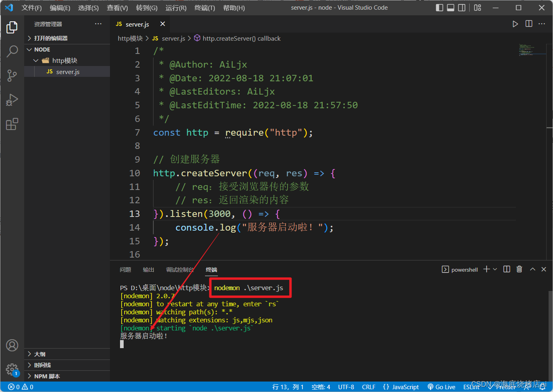The width and height of the screenshot is (553, 392).
Task: Click the JavaScript language mode button
Action: [x=401, y=387]
